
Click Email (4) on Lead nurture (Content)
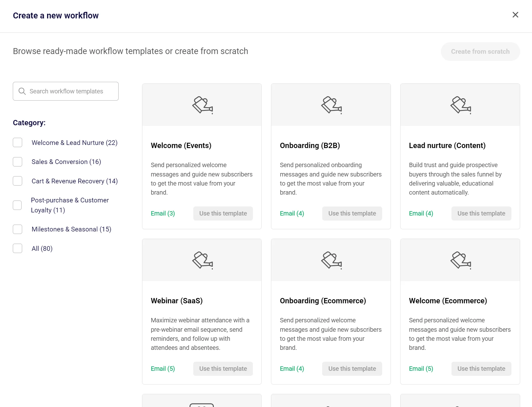[x=421, y=213]
